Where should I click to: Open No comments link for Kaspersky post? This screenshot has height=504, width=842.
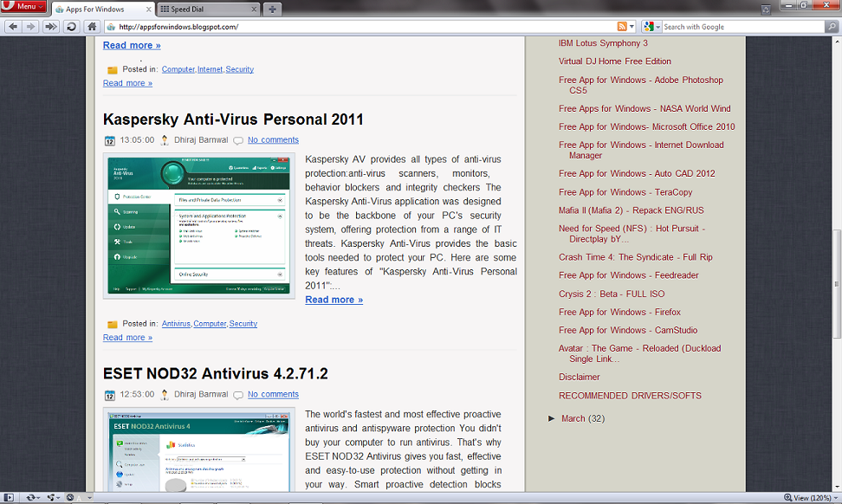pyautogui.click(x=273, y=140)
